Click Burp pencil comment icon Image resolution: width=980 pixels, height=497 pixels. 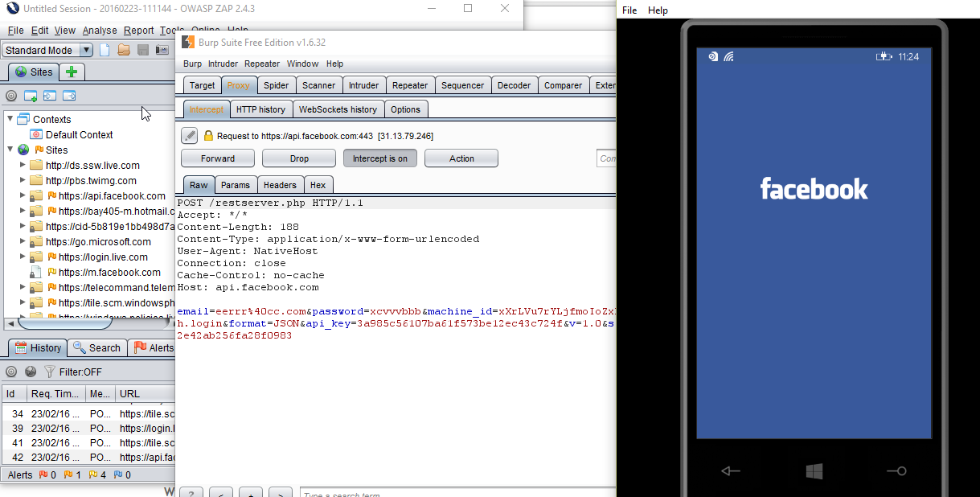point(189,136)
